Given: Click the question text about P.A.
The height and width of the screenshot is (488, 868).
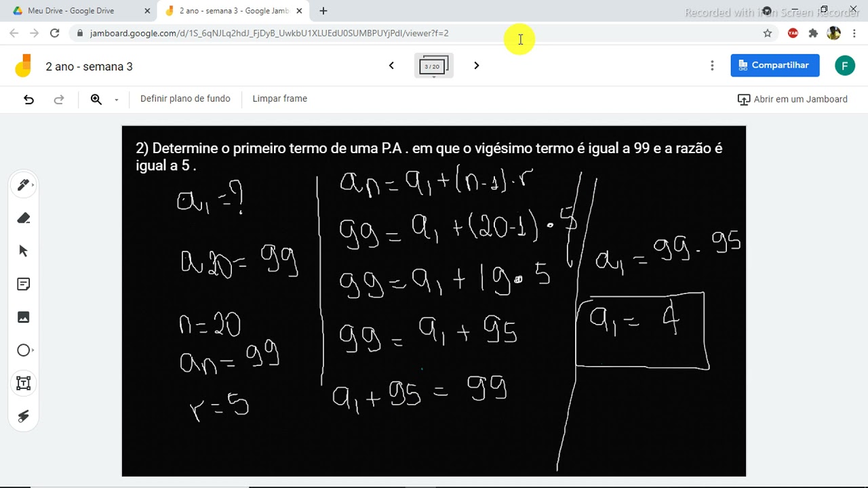Looking at the screenshot, I should 429,157.
